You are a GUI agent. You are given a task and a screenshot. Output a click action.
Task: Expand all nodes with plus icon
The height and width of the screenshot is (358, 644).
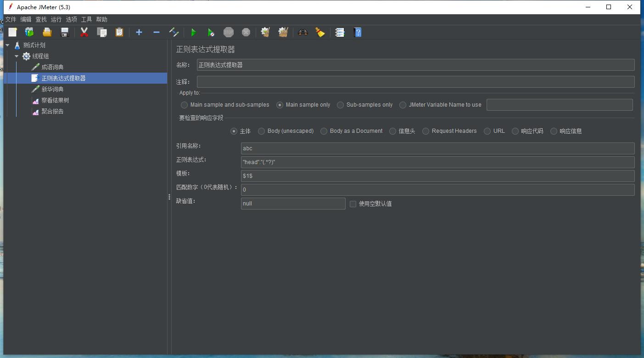tap(139, 32)
